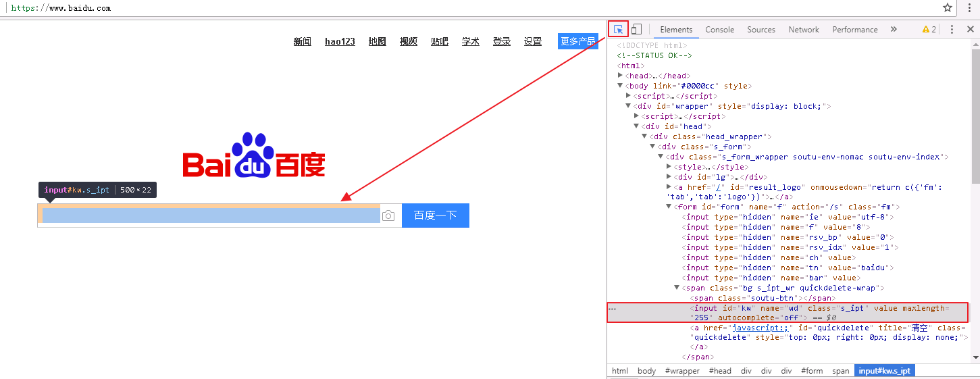Click the ellipsis beside the selected input row
This screenshot has width=980, height=379.
613,308
